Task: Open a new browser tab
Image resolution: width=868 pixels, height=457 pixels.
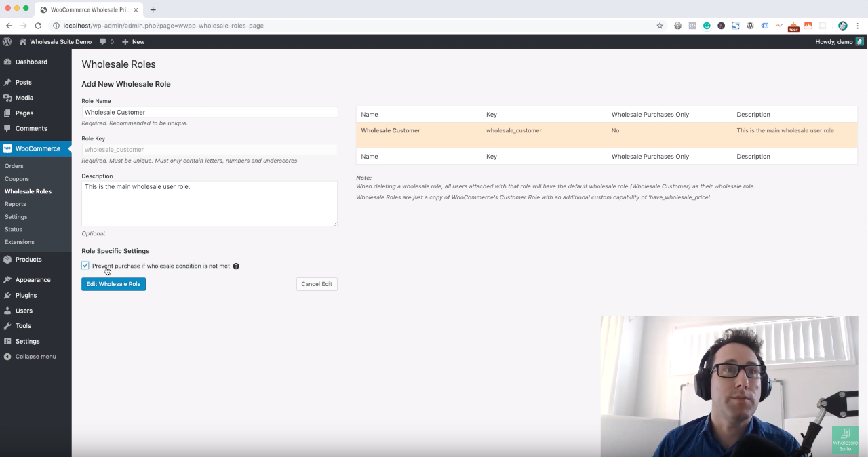Action: click(x=153, y=9)
